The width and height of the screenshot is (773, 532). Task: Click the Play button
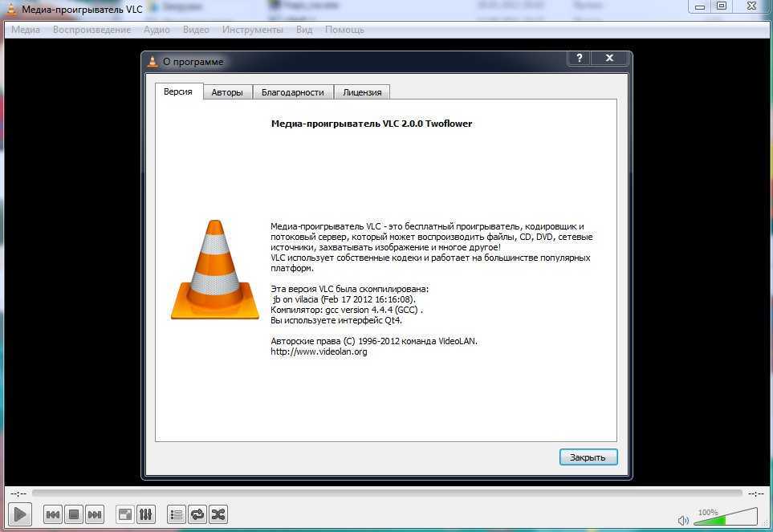coord(20,514)
